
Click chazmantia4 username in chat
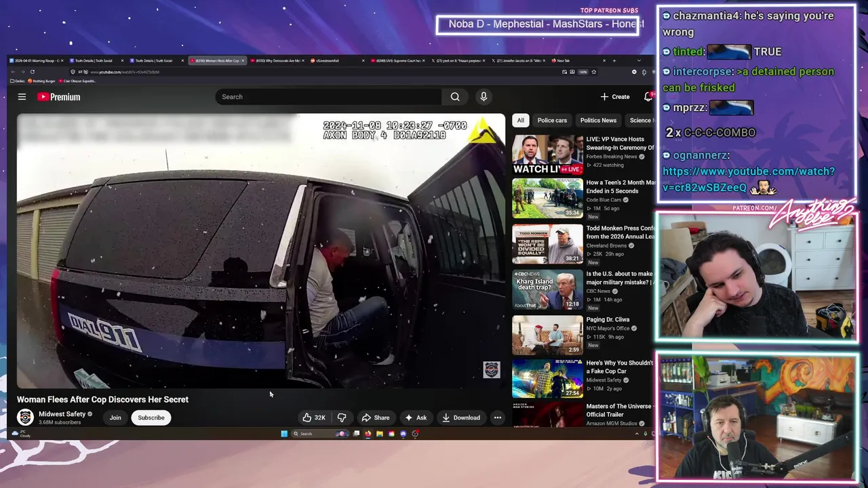pyautogui.click(x=705, y=16)
